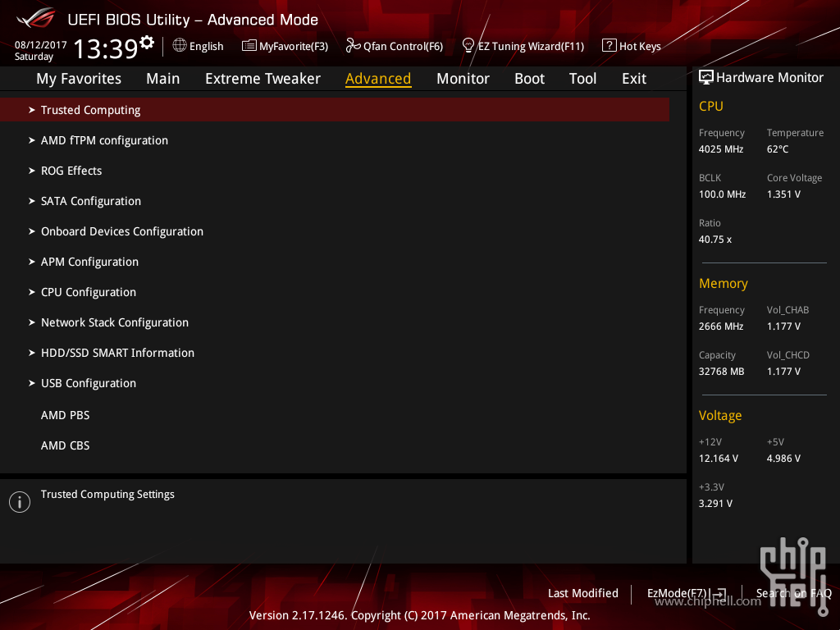Open the Boot tab
840x630 pixels.
tap(529, 79)
